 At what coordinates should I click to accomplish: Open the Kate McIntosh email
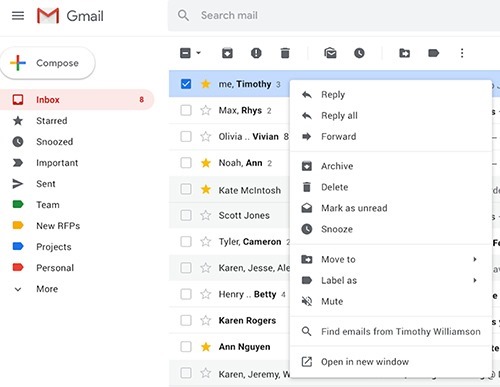(x=250, y=190)
